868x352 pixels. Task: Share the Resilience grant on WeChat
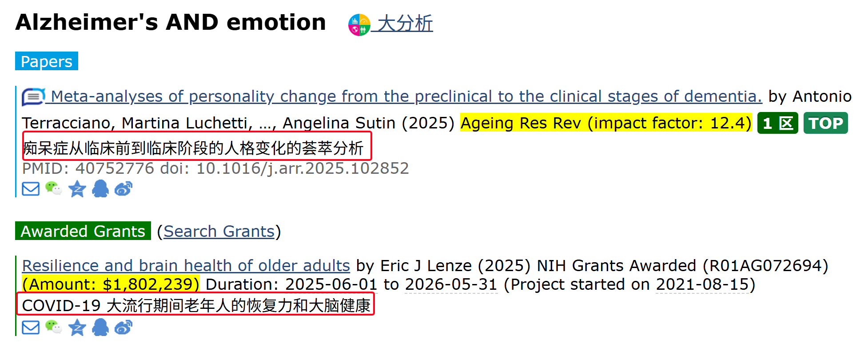tap(54, 328)
